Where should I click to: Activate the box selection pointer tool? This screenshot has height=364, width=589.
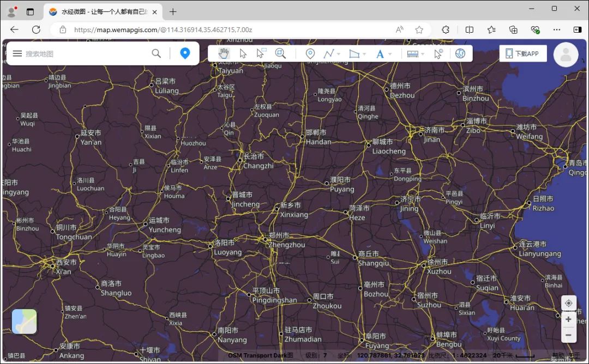(261, 53)
